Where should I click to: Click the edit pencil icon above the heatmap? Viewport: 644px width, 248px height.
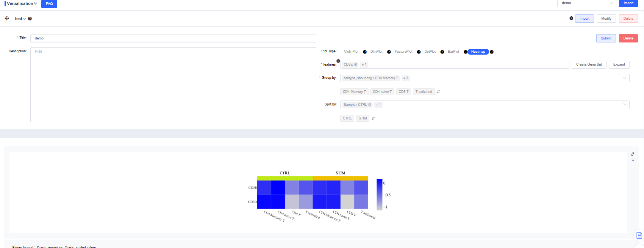(x=633, y=154)
